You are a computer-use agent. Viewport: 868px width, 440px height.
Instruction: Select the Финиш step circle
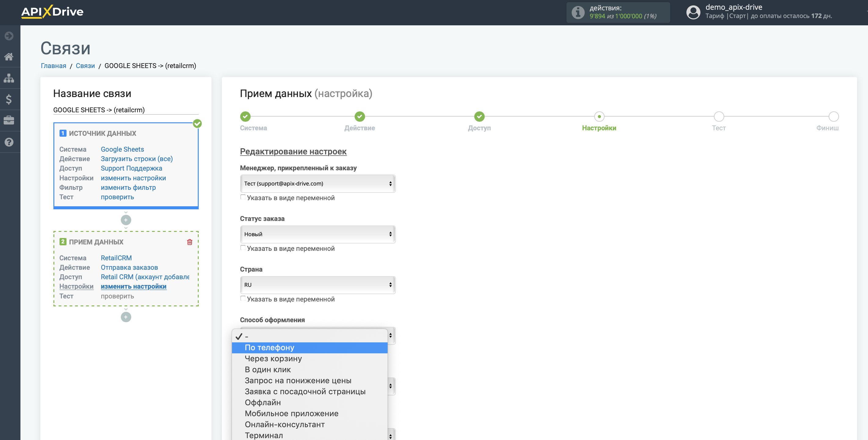point(834,117)
